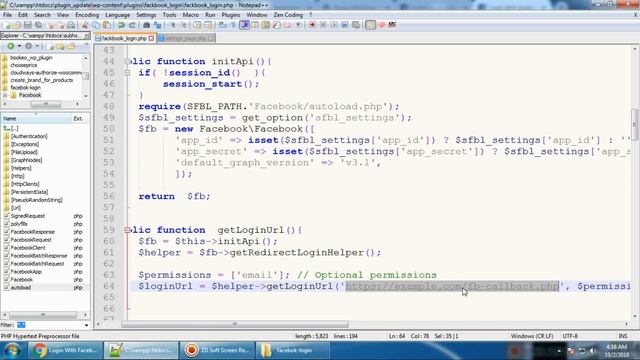Select the create_brand_for_products folder
The height and width of the screenshot is (360, 640).
[x=41, y=80]
